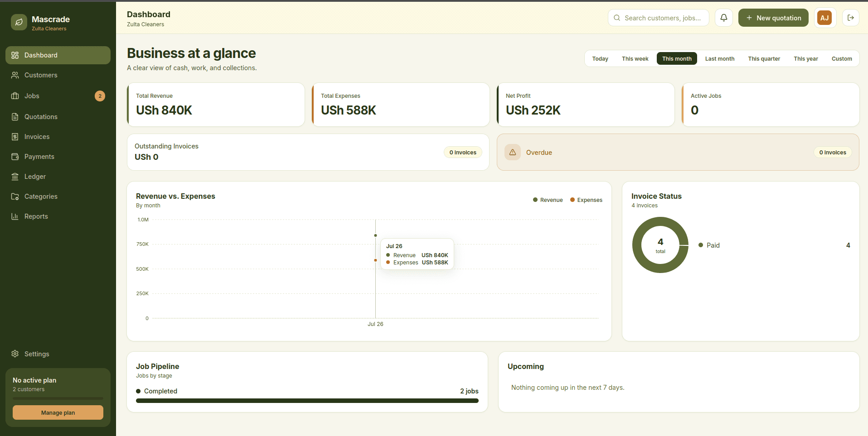This screenshot has width=868, height=436.
Task: Click the Manage plan button
Action: tap(58, 412)
